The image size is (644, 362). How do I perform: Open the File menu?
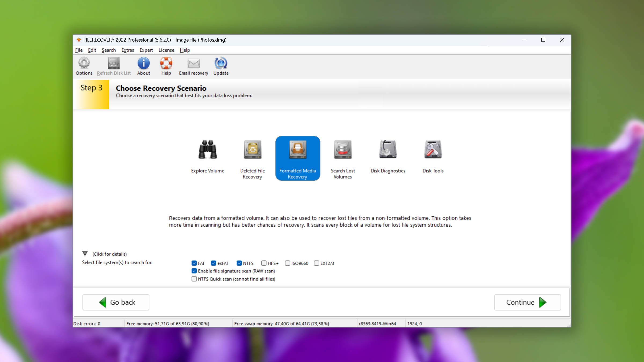[x=79, y=50]
